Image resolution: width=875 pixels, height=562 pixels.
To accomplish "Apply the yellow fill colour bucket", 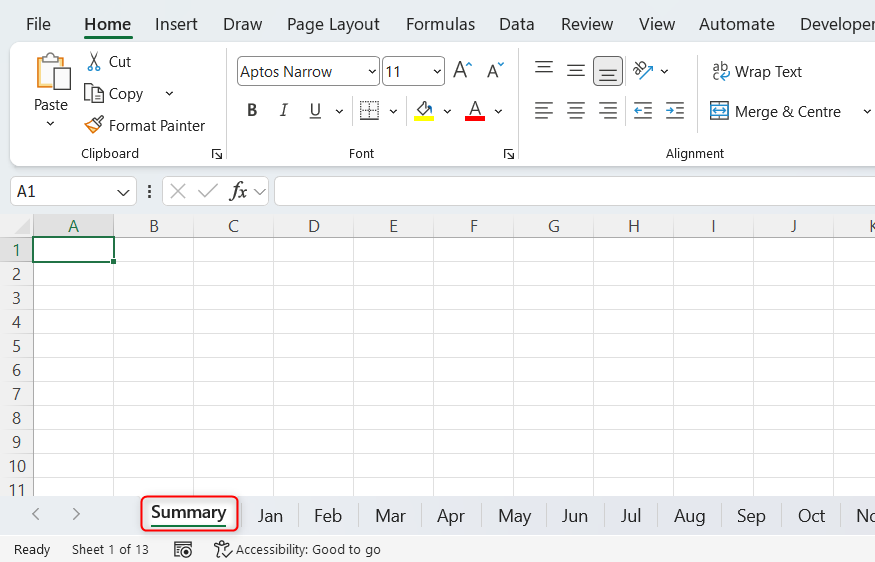I will (424, 111).
